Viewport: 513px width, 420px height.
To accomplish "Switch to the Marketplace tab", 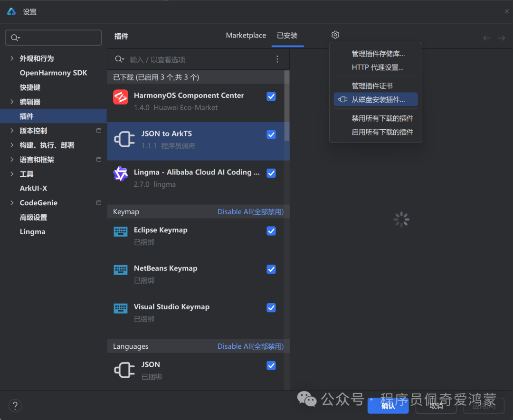I will point(246,35).
